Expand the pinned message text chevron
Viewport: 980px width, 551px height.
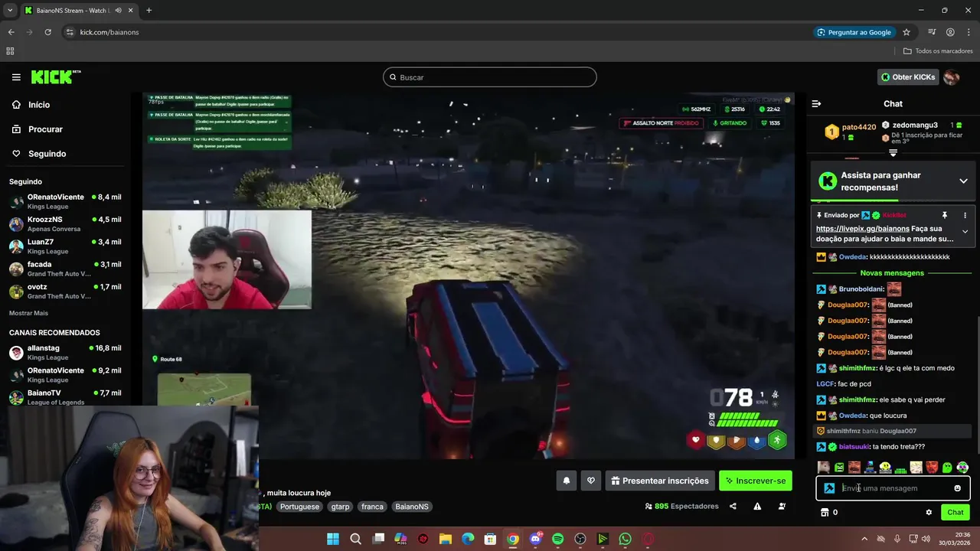[965, 231]
